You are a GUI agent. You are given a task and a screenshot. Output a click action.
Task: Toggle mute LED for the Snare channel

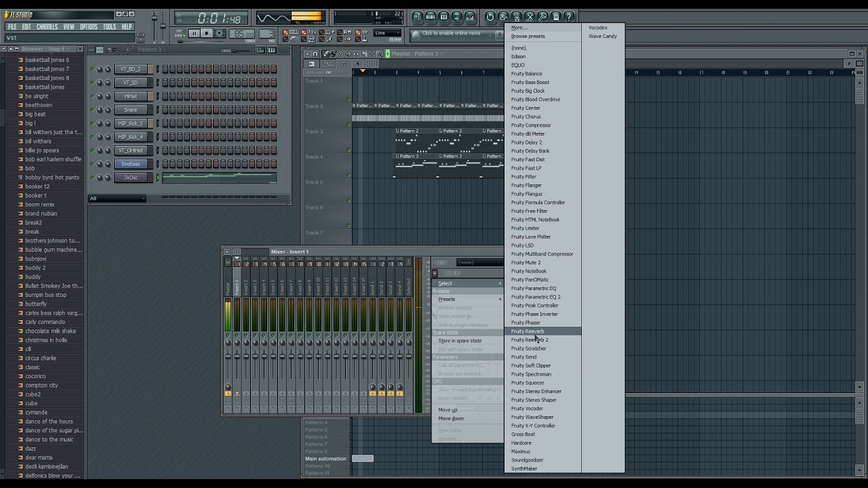point(92,110)
